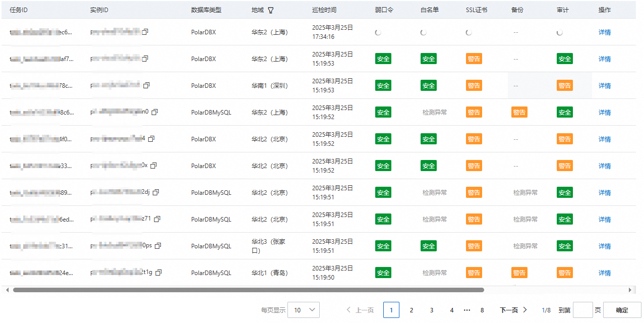The width and height of the screenshot is (644, 323).
Task: Click the 2025年3月25日 17:34:16 timestamp cell
Action: pos(333,32)
